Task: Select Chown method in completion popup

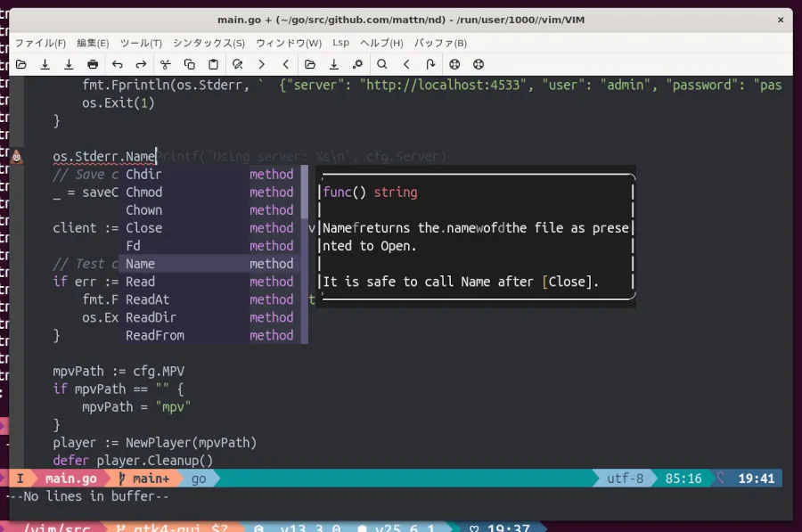Action: pyautogui.click(x=210, y=210)
